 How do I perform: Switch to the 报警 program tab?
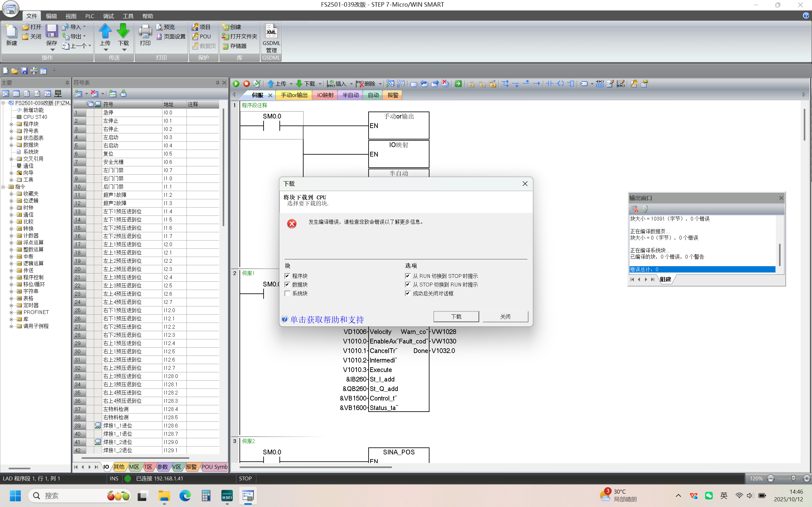393,95
